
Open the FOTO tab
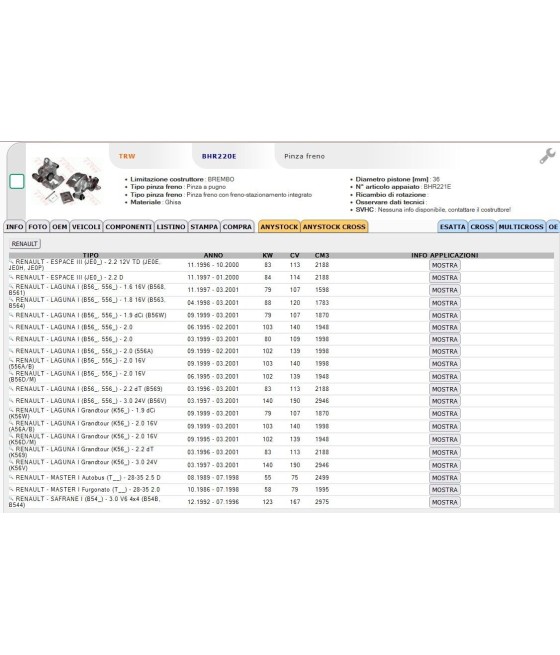(x=38, y=226)
